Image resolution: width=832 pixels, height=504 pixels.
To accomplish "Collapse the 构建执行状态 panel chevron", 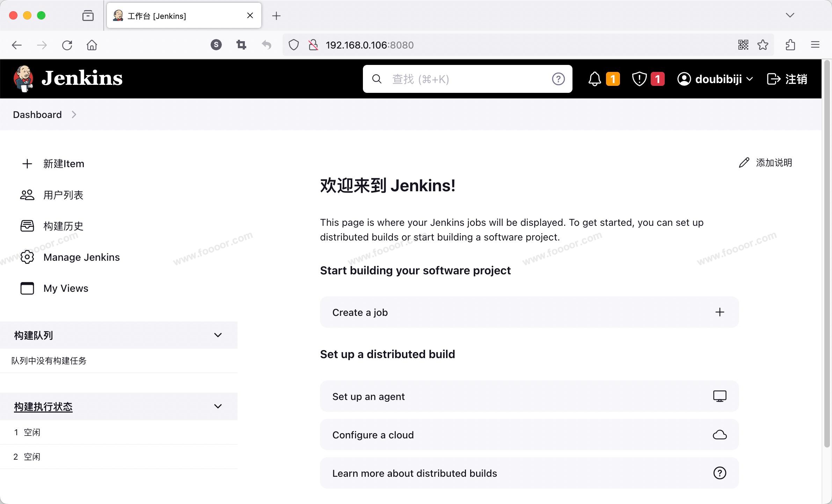I will coord(218,406).
